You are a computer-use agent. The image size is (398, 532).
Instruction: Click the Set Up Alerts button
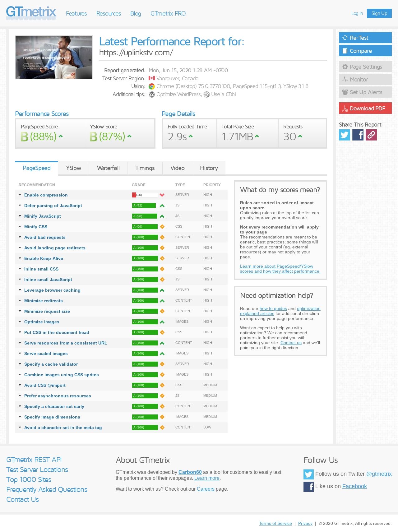[365, 92]
